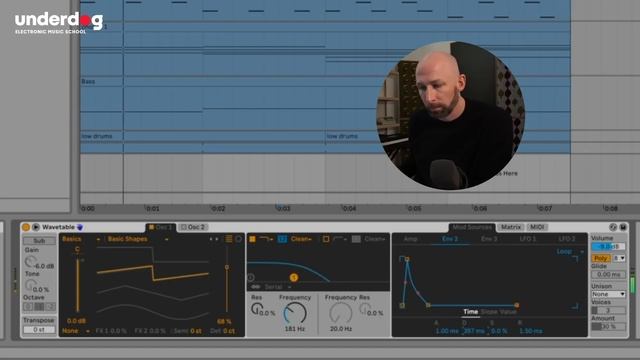This screenshot has width=640, height=360.
Task: Open the Filter 1 lowpass type dropdown
Action: (x=267, y=239)
